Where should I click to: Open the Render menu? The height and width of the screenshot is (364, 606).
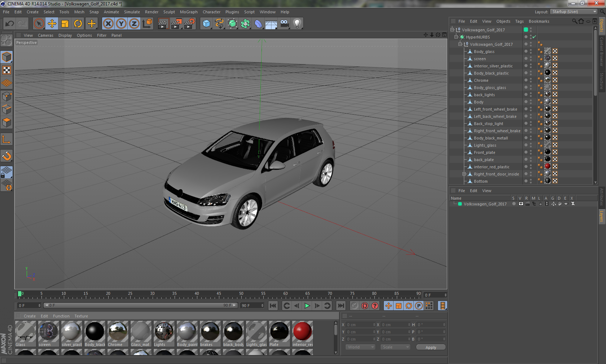[151, 12]
